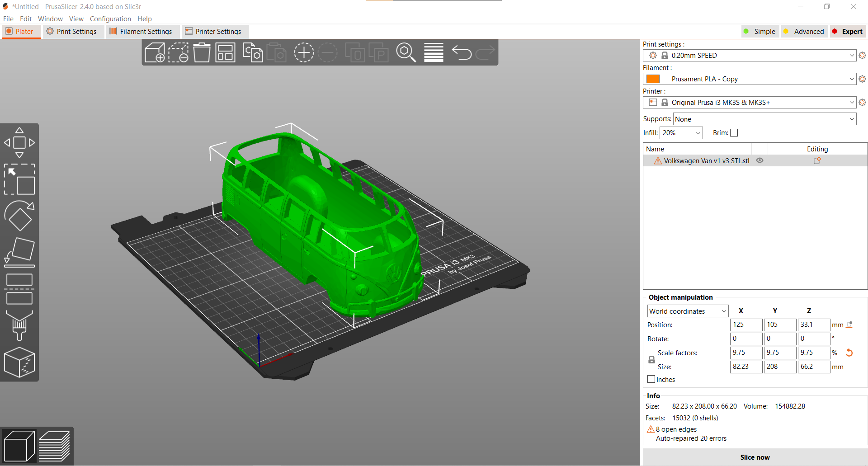Screen dimensions: 868x466
Task: Open editing icon for Volkswagen Van row
Action: pyautogui.click(x=817, y=160)
